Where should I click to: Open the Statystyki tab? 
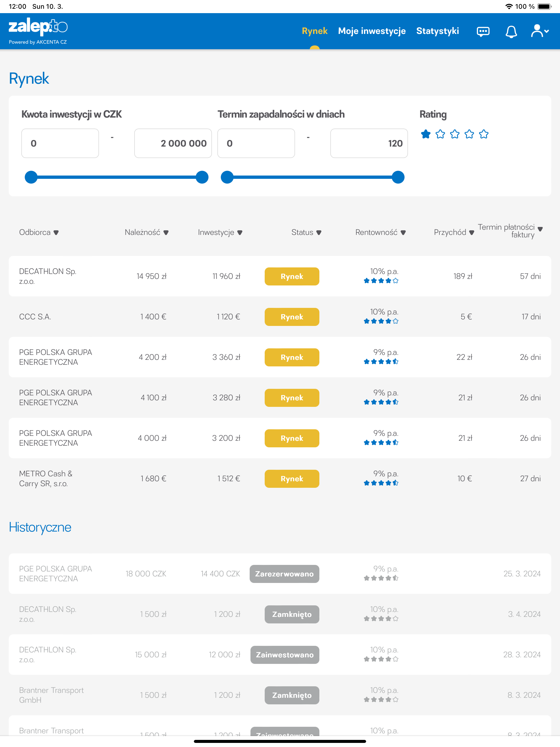tap(437, 31)
